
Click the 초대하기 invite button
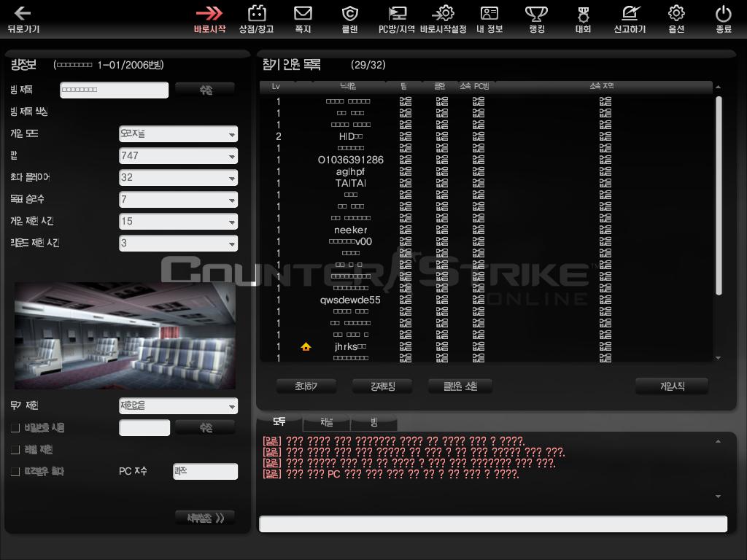[306, 386]
